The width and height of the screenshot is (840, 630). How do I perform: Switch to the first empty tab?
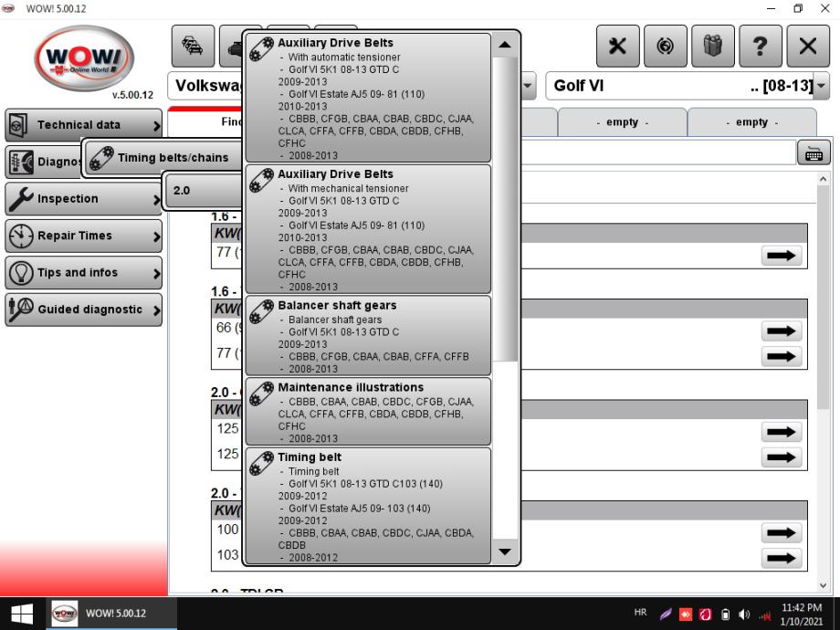click(622, 122)
